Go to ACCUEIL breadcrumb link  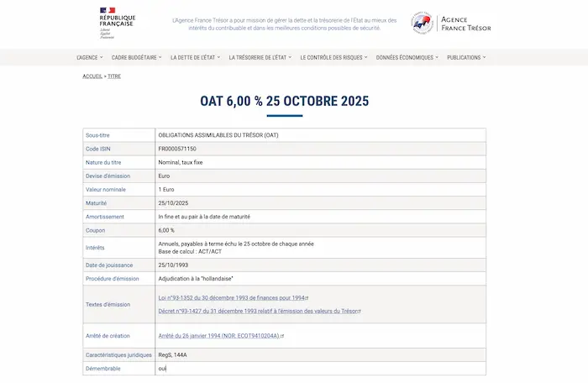[x=92, y=76]
